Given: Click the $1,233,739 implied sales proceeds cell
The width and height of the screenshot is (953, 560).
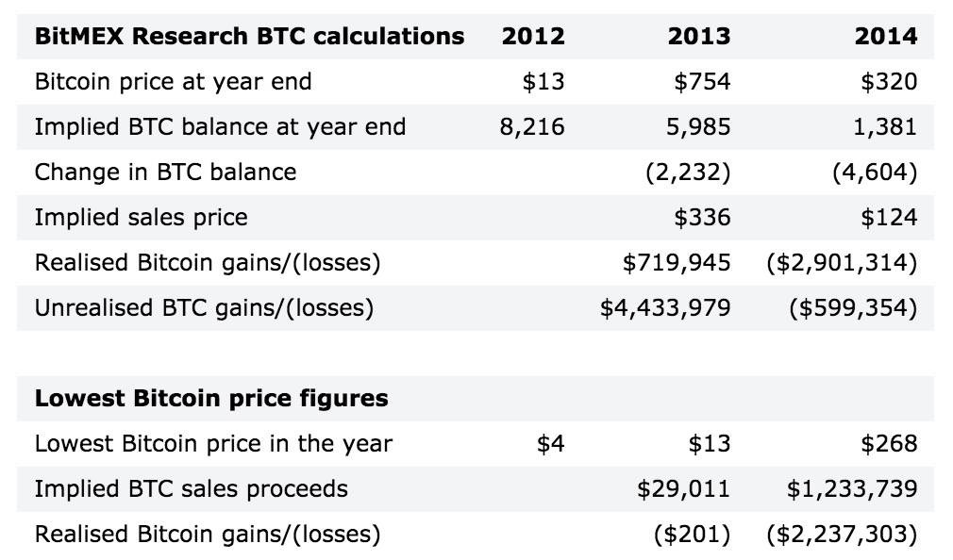Looking at the screenshot, I should click(852, 489).
